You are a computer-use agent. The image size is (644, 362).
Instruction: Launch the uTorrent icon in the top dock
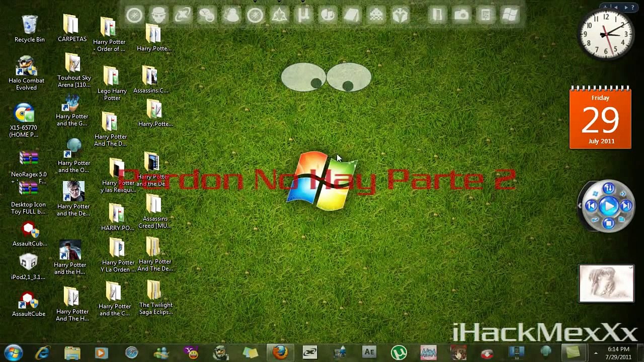click(x=303, y=15)
